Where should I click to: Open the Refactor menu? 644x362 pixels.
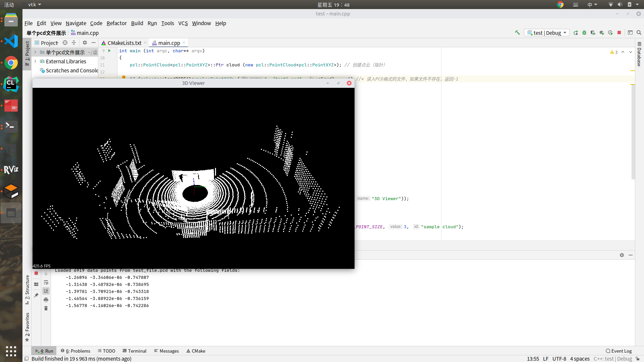coord(116,23)
